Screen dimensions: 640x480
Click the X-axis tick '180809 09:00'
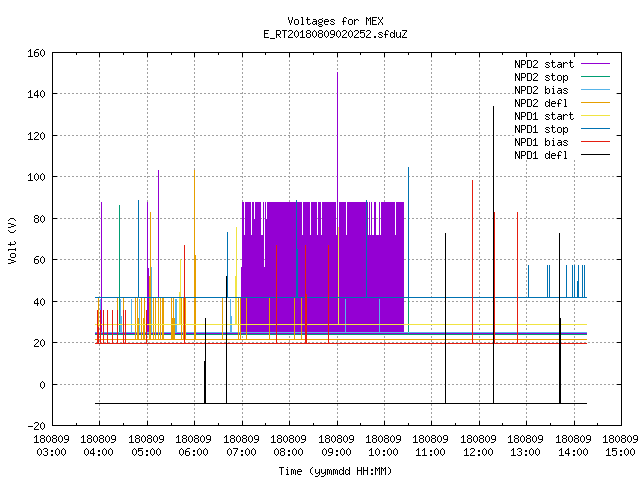click(x=336, y=446)
